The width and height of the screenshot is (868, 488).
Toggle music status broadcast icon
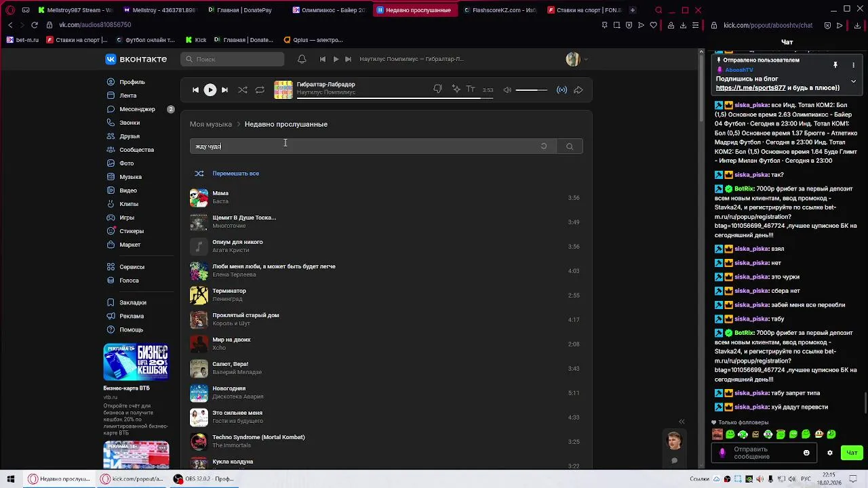pyautogui.click(x=561, y=89)
